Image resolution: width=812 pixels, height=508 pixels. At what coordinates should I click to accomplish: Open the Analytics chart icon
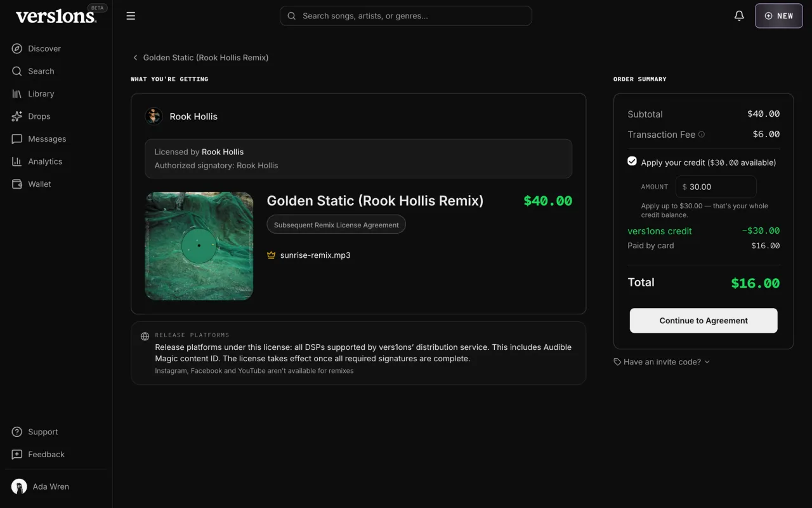[17, 161]
